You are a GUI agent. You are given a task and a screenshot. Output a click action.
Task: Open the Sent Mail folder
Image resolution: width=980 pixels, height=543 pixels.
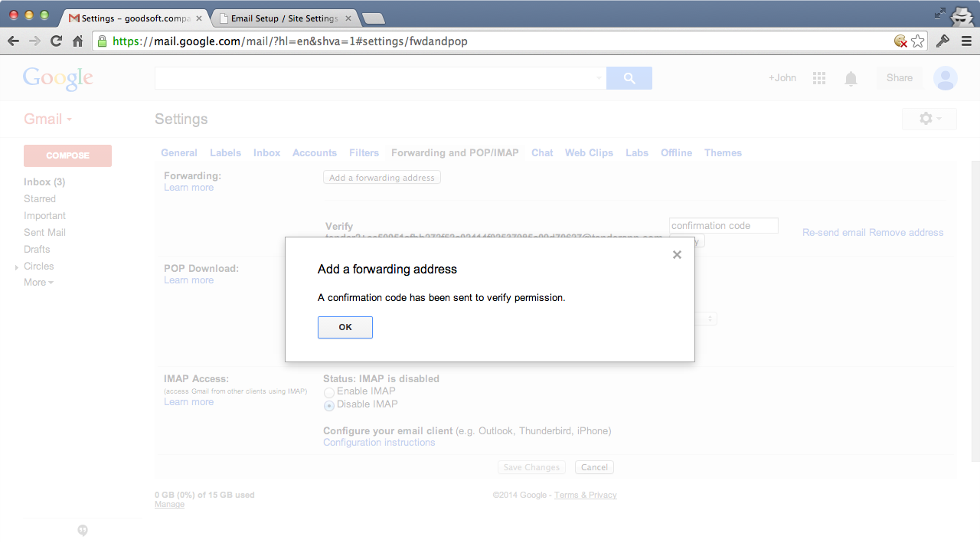click(44, 232)
